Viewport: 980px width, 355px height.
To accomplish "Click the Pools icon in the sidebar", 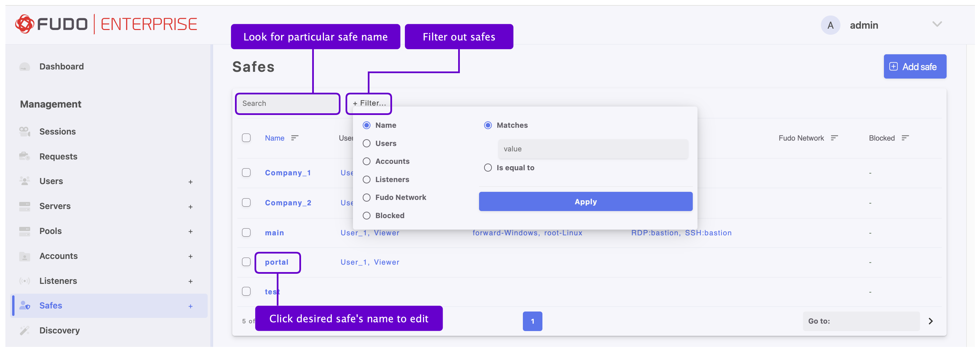I will coord(25,231).
